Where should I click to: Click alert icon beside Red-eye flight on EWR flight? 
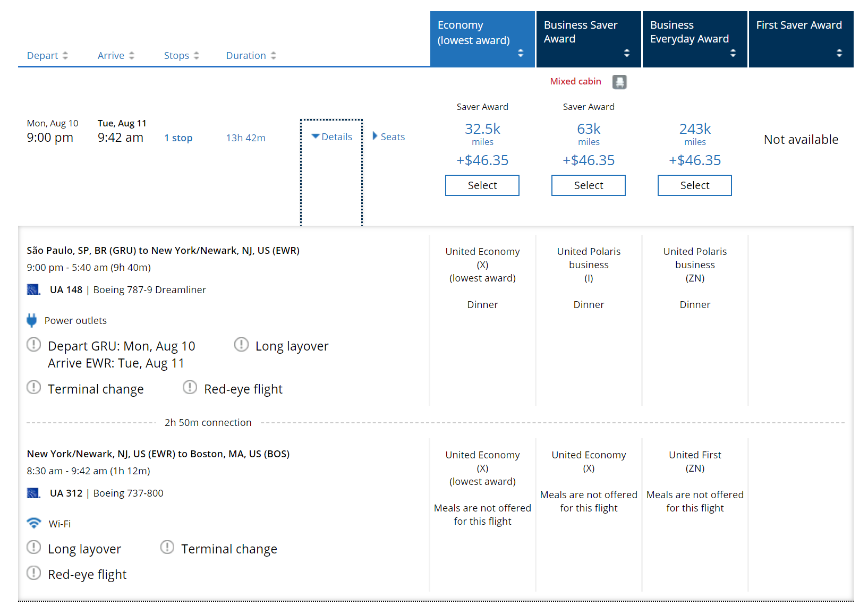33,573
